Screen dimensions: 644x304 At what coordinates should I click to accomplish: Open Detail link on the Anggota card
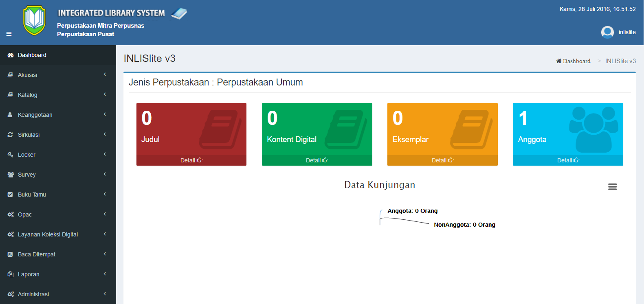coord(568,160)
